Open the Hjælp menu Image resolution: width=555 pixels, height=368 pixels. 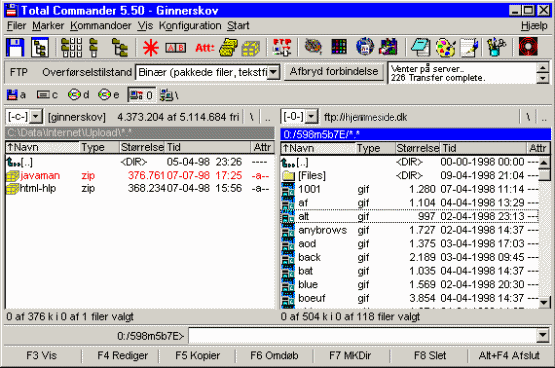(534, 25)
